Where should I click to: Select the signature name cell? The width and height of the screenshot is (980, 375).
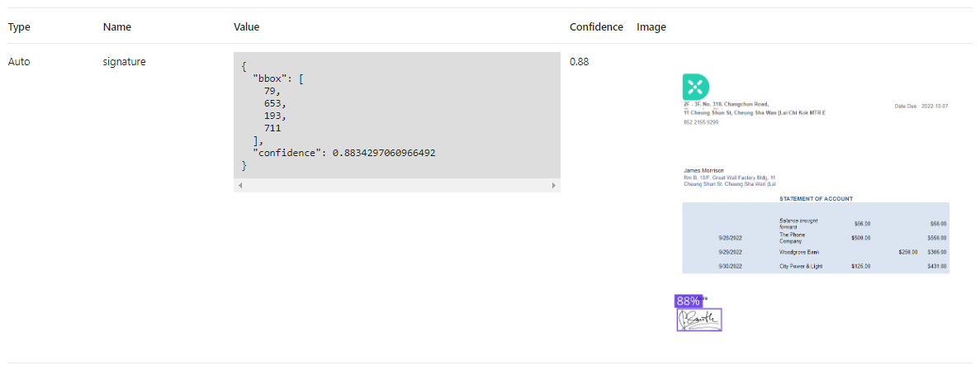(x=125, y=61)
